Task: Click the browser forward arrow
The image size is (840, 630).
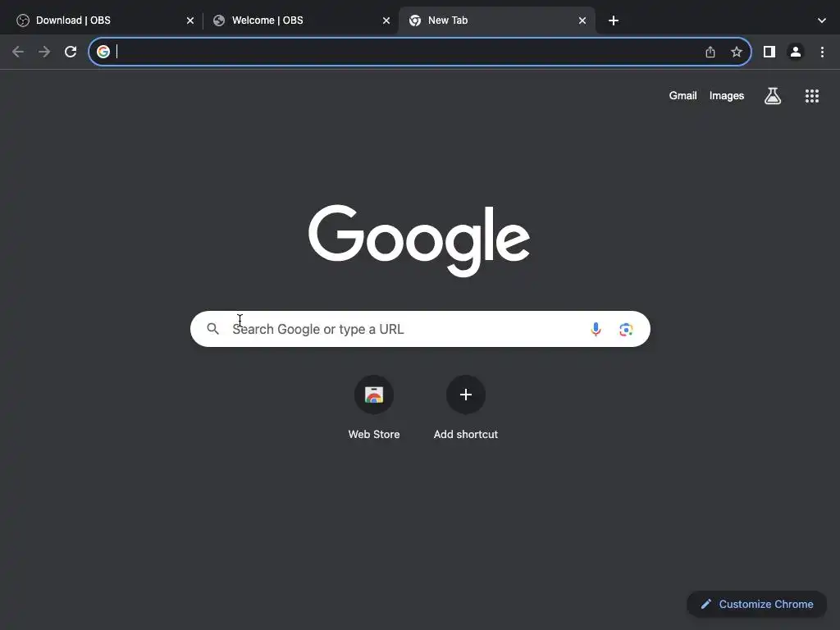Action: point(44,52)
